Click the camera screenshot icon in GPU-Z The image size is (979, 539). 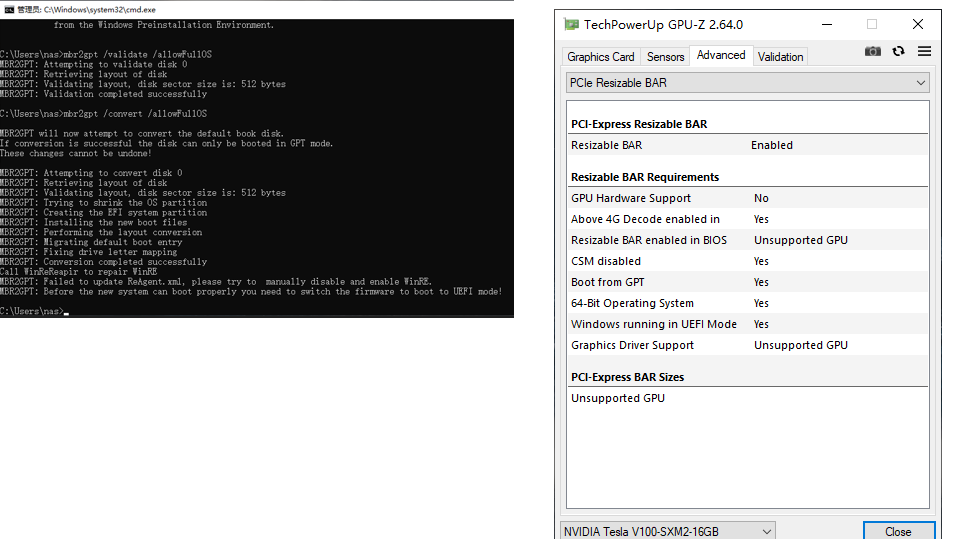[x=873, y=52]
